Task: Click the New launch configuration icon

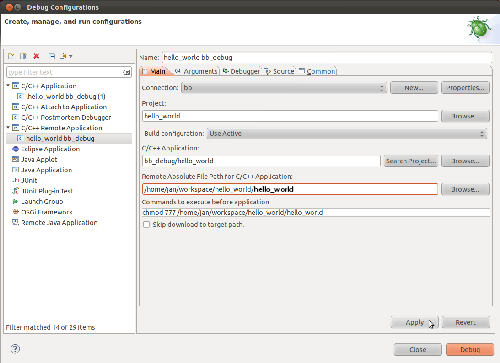Action: pos(11,56)
